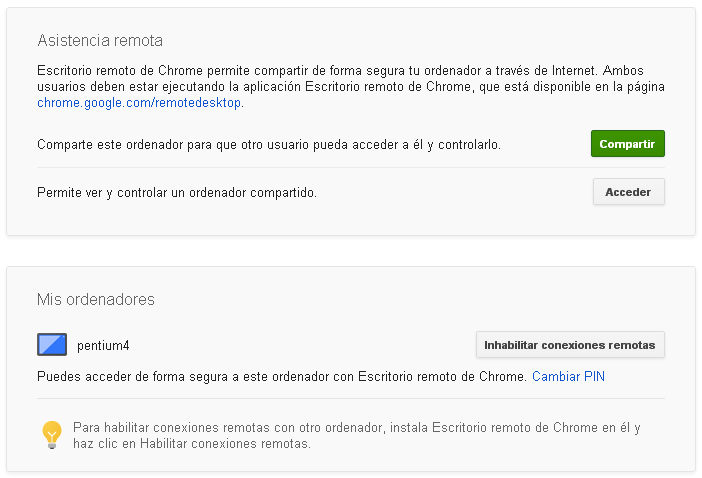
Task: Click text 'Permite ver y controlar un ordenador compartido.'
Action: pyautogui.click(x=177, y=192)
